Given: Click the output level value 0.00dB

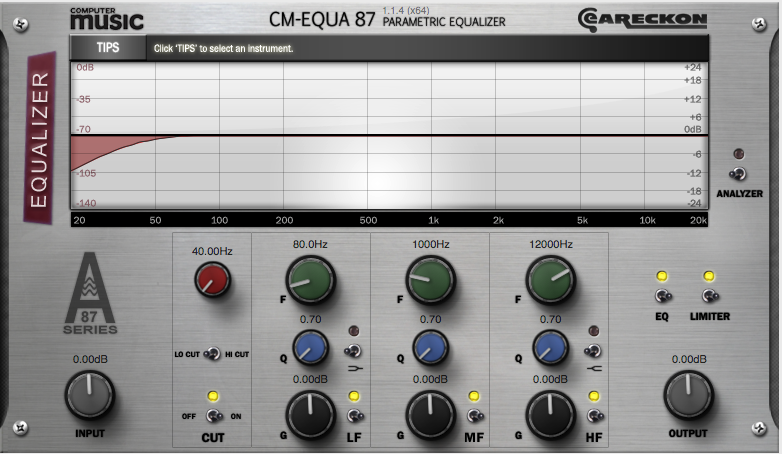Looking at the screenshot, I should (689, 359).
